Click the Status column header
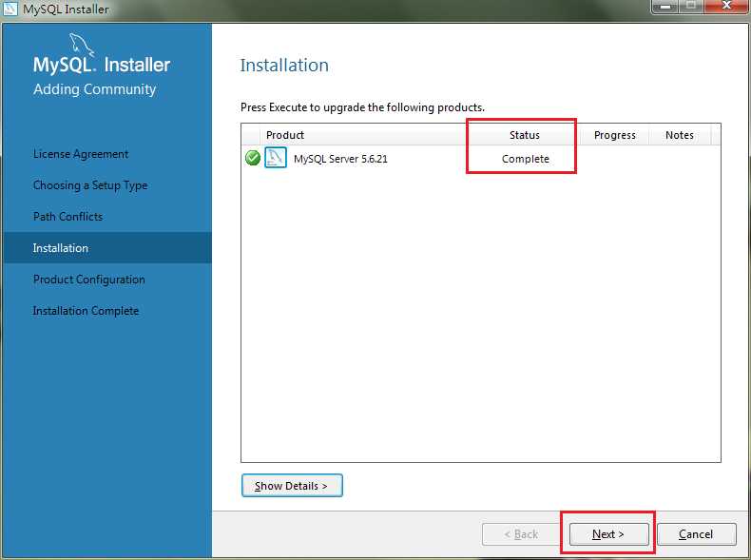Viewport: 751px width, 560px height. [x=525, y=135]
